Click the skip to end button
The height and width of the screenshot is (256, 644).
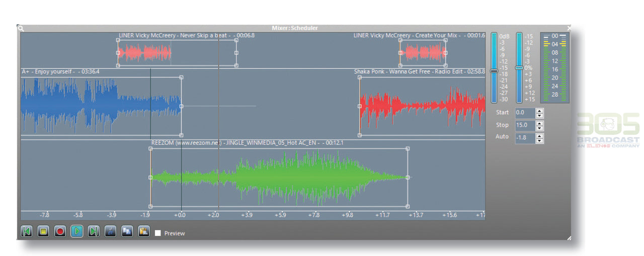94,231
